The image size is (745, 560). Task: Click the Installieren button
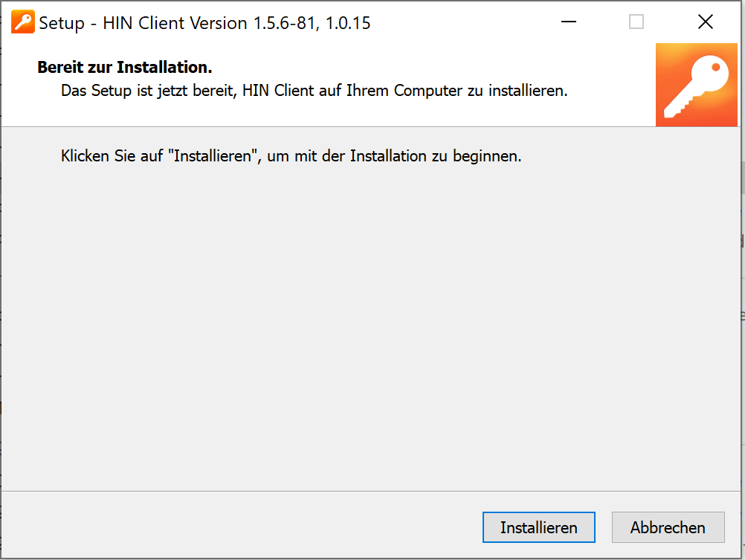(x=539, y=527)
